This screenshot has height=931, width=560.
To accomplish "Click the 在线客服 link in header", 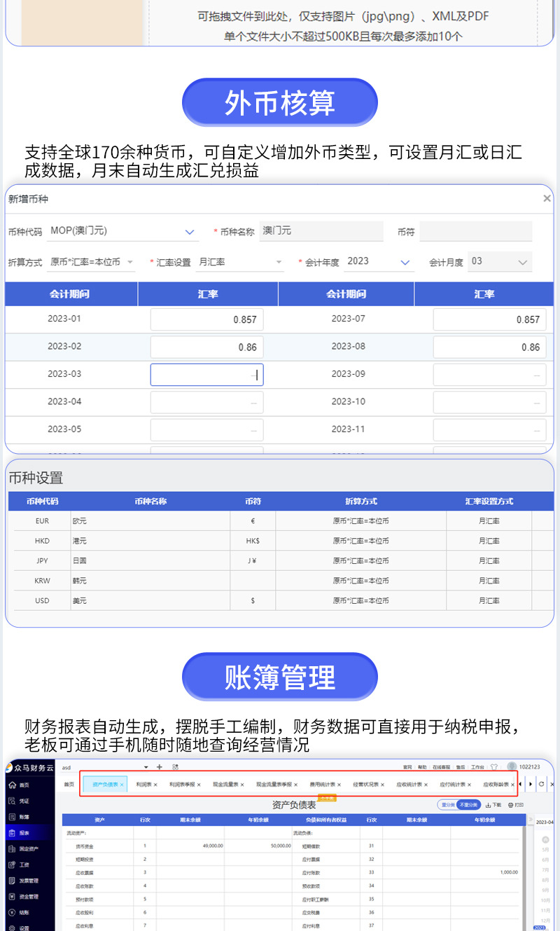I will coord(440,767).
